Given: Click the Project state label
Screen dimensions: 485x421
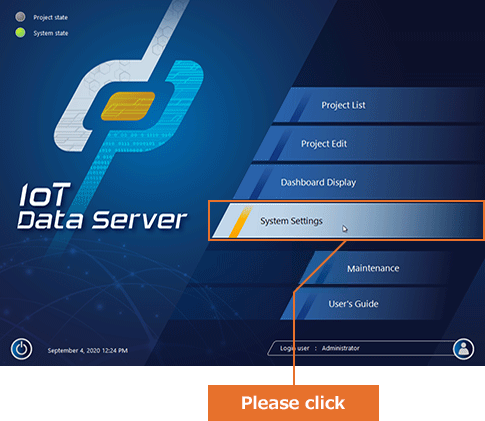Looking at the screenshot, I should [50, 17].
